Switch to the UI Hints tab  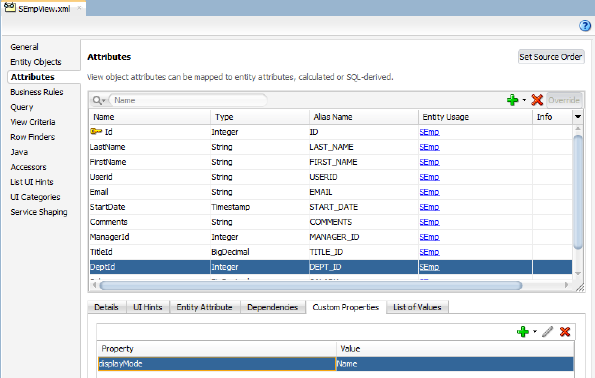point(148,307)
